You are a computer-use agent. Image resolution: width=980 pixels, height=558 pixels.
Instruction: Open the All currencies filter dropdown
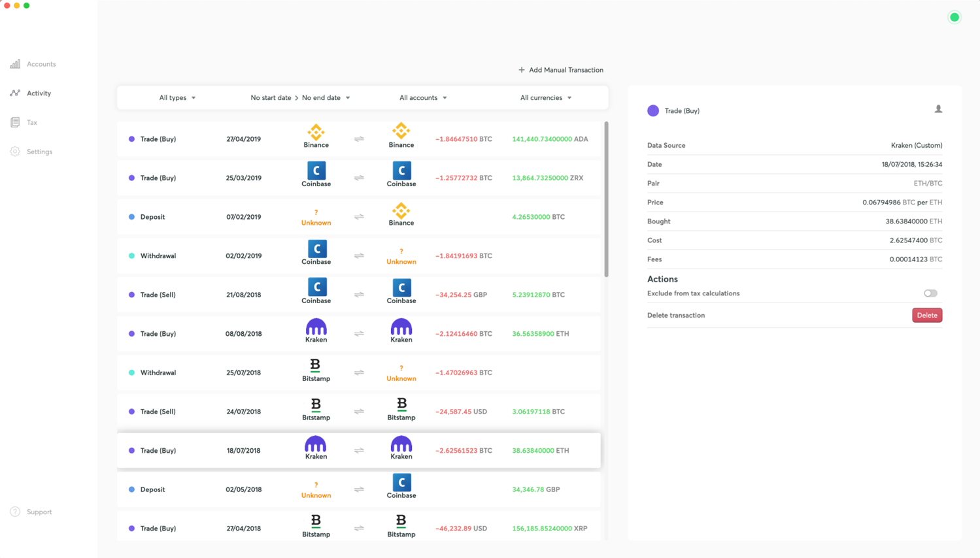pyautogui.click(x=545, y=98)
